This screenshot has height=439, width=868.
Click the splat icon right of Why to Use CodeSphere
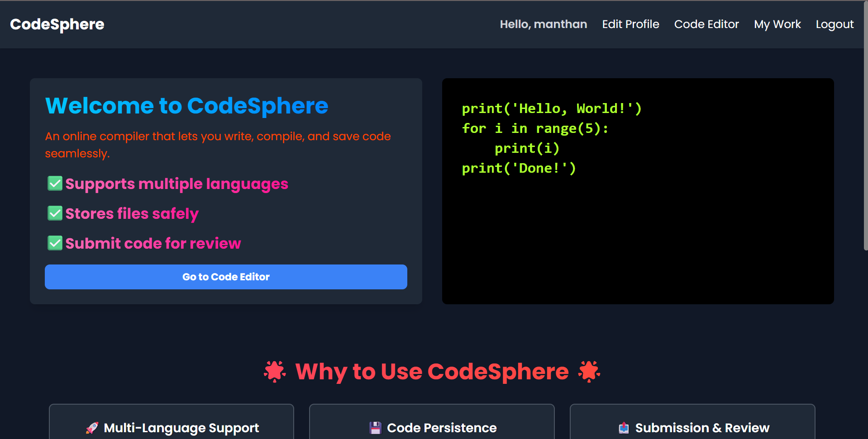(589, 372)
